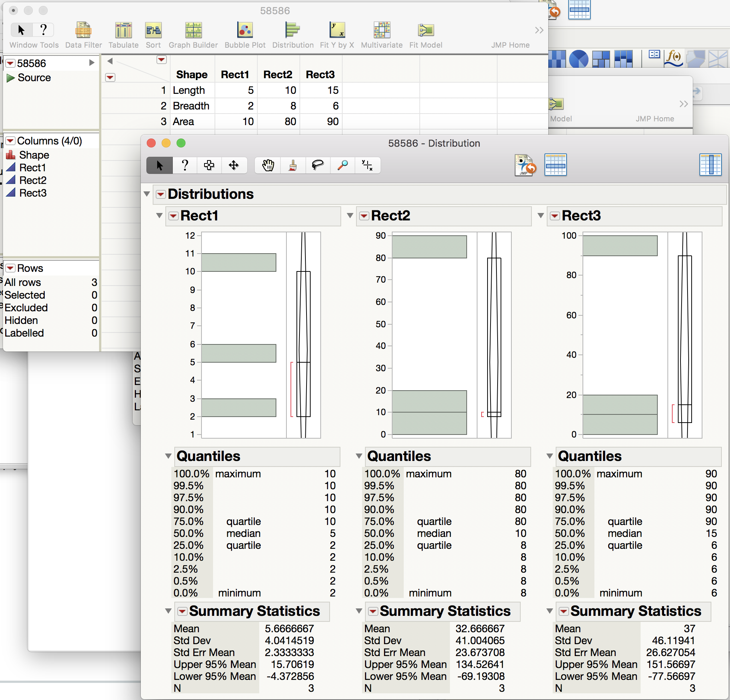Click the top histogram bar in Rect1
This screenshot has height=700, width=730.
(x=238, y=262)
